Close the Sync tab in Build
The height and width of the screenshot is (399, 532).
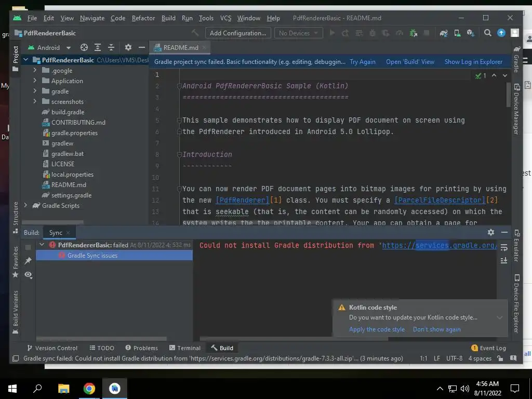[x=68, y=232]
